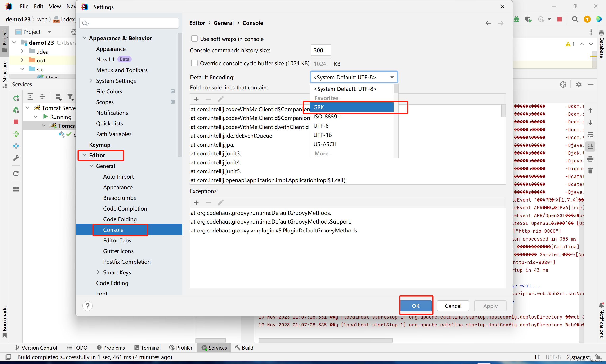Click the Services tab at bottom
The image size is (606, 364).
pos(215,348)
